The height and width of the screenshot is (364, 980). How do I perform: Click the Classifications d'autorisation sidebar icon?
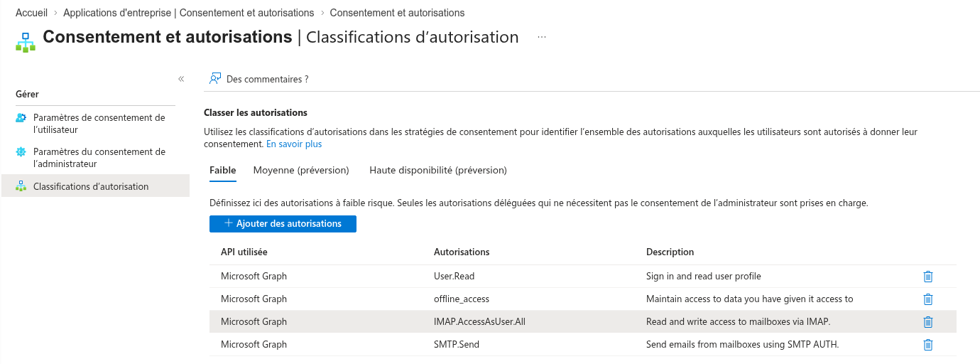pyautogui.click(x=21, y=186)
